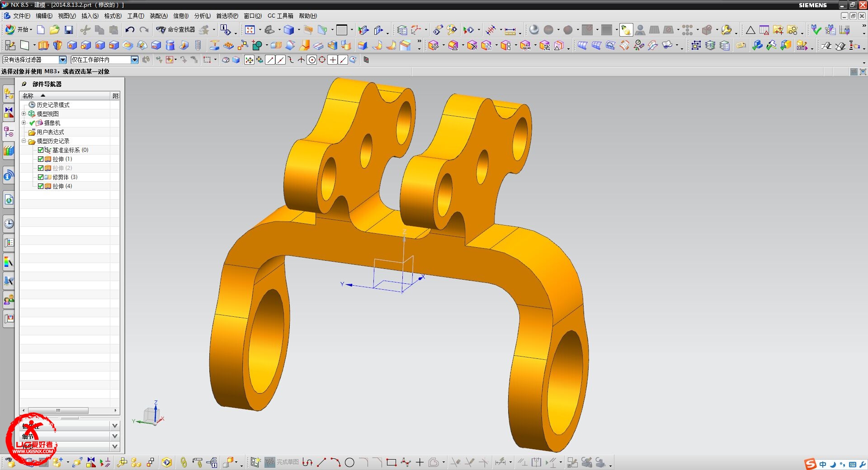Click the Sketch icon in feature toolbar
The image size is (868, 470).
[10, 45]
